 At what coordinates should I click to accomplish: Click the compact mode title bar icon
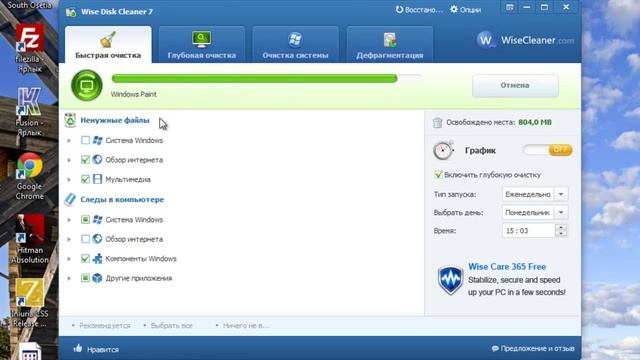pos(510,7)
